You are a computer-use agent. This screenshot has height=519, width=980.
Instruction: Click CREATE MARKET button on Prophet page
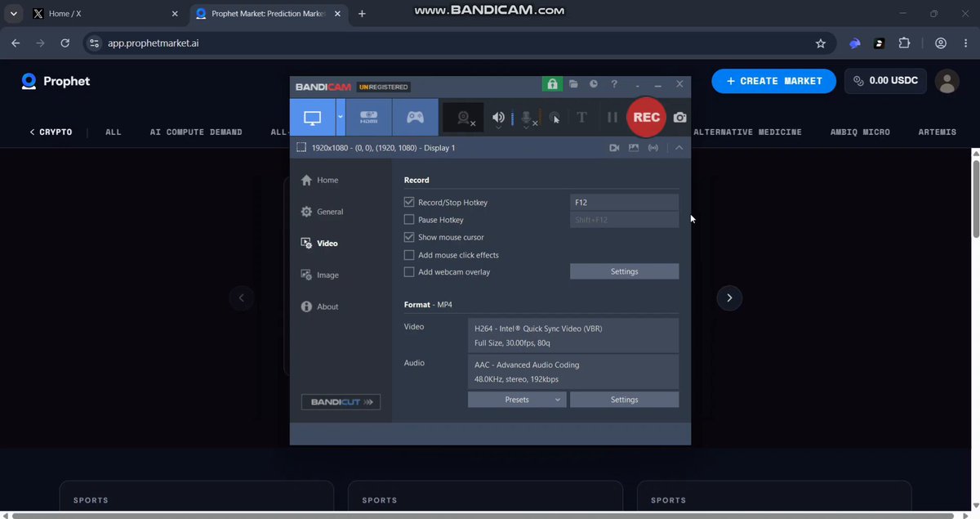click(773, 81)
